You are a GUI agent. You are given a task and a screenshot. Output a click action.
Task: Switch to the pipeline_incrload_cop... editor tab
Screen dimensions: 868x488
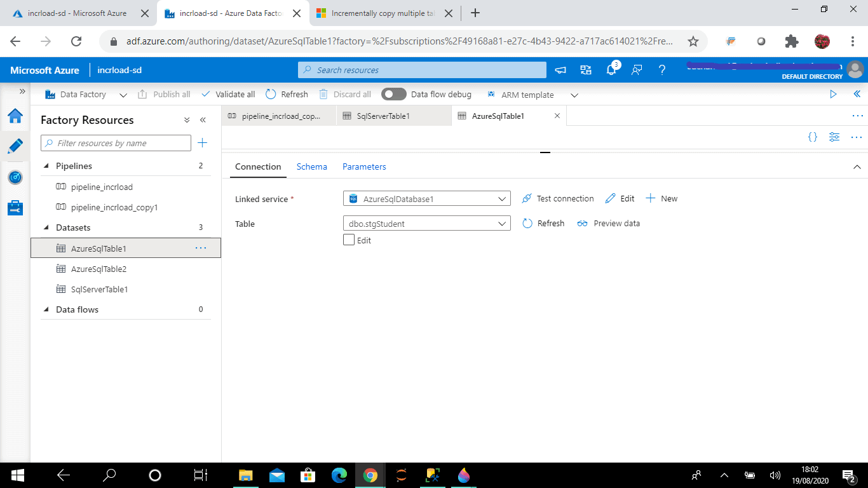tap(279, 116)
